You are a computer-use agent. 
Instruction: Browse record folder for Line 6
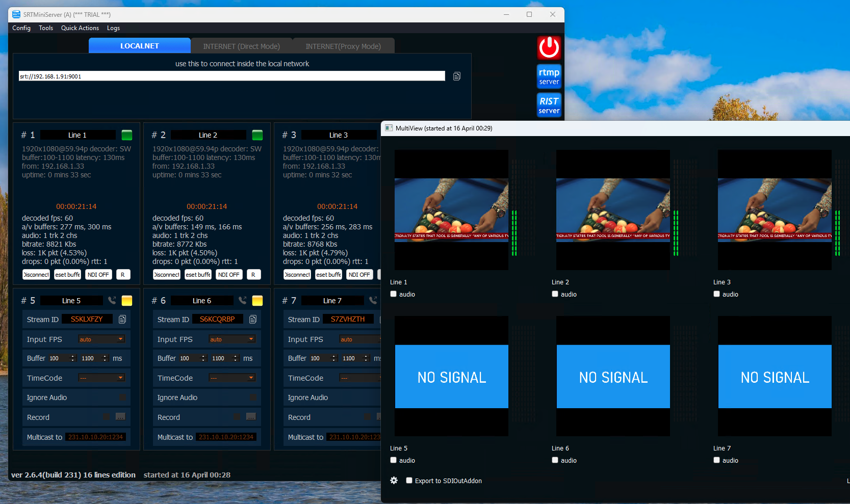pos(251,417)
